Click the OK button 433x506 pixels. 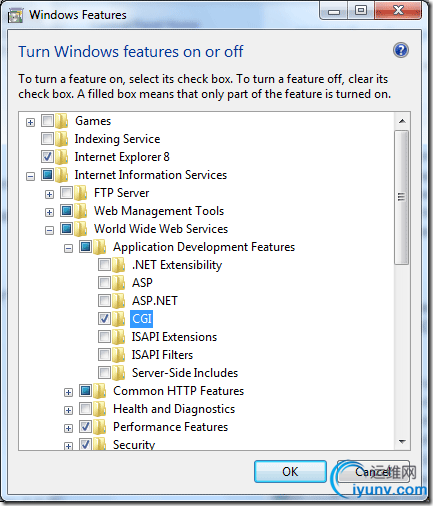[x=290, y=471]
